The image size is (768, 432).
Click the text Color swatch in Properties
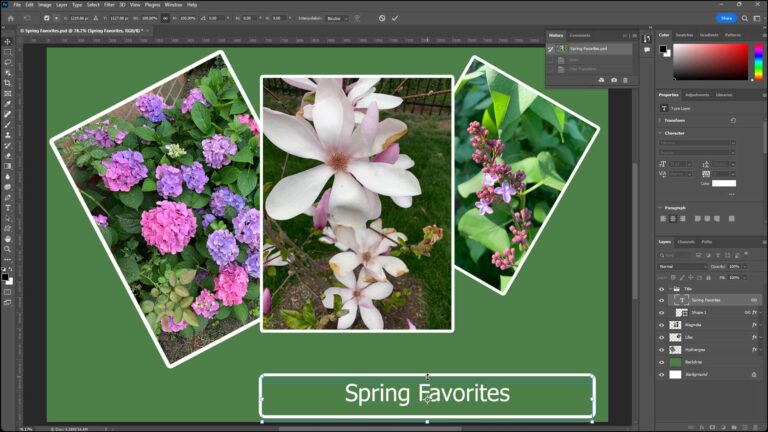[x=724, y=183]
